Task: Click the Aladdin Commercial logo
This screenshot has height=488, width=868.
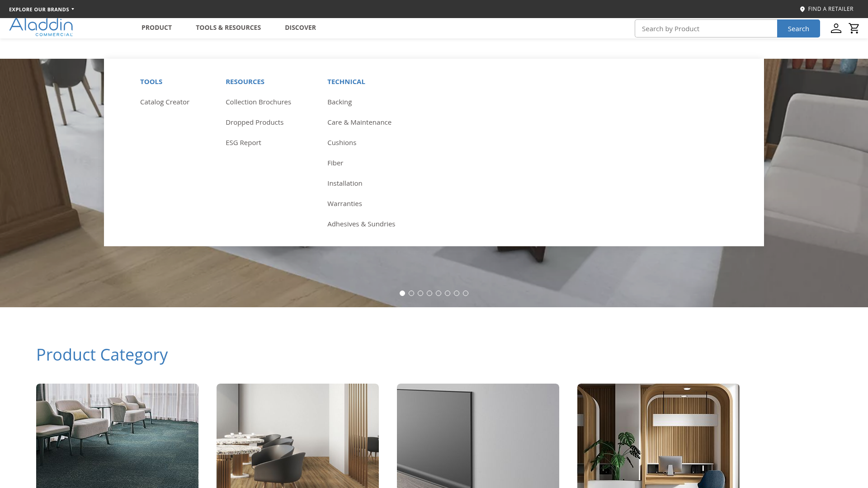Action: tap(41, 27)
